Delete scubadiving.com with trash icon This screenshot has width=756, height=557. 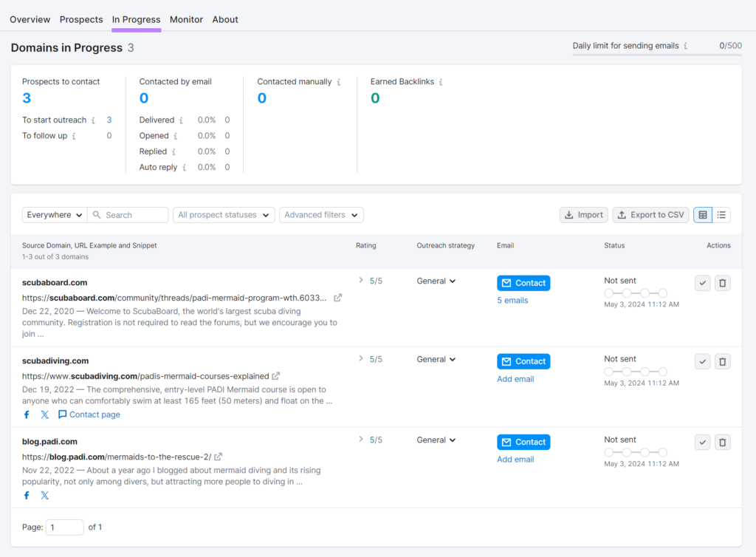(722, 362)
